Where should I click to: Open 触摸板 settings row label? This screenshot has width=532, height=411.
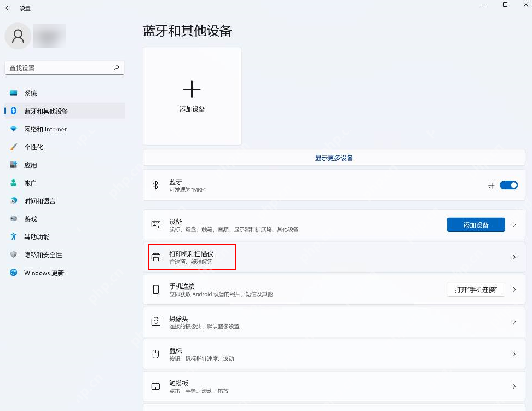[178, 383]
